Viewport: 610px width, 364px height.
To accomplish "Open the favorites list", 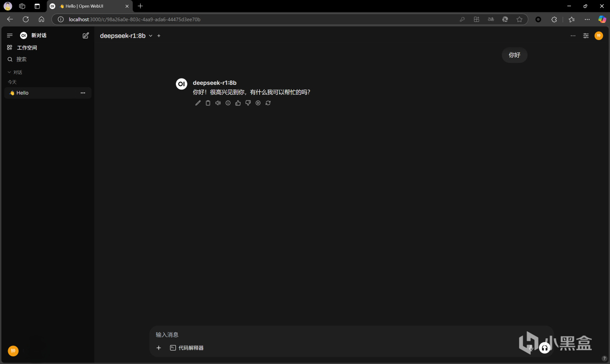I will (571, 20).
